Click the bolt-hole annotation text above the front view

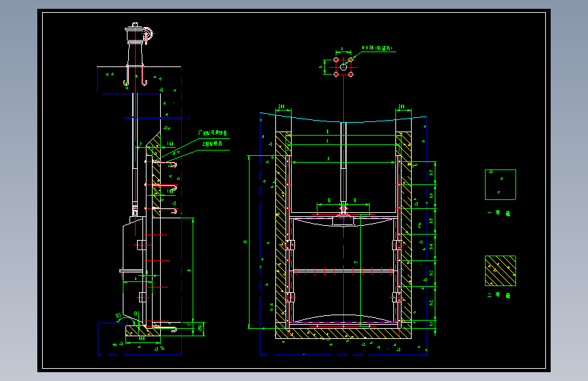point(377,48)
